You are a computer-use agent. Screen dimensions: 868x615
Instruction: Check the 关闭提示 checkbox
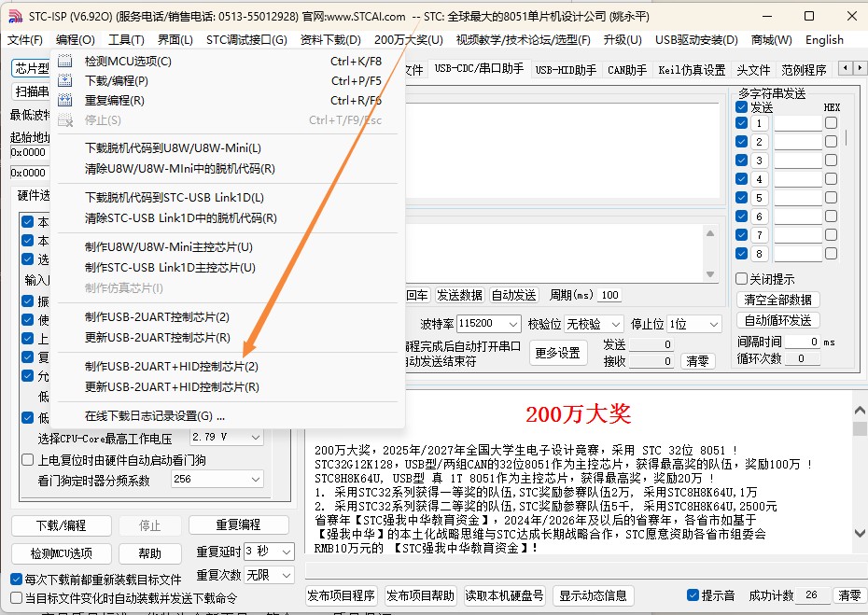pyautogui.click(x=742, y=278)
